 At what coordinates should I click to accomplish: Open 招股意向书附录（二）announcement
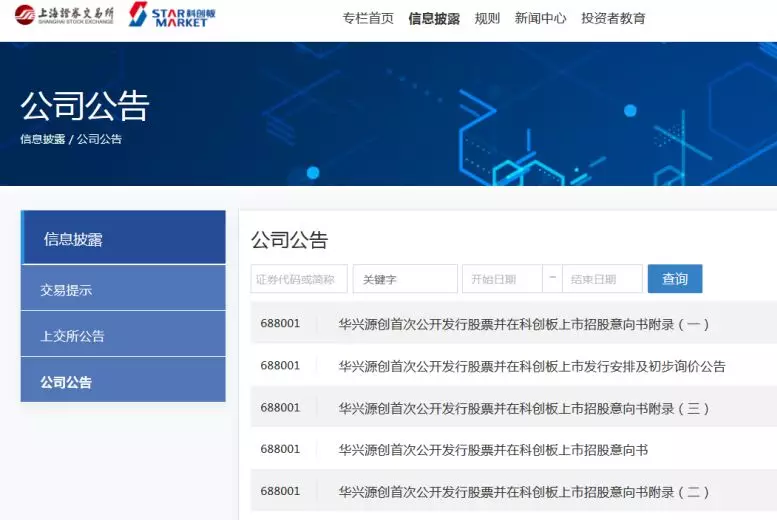pyautogui.click(x=524, y=492)
